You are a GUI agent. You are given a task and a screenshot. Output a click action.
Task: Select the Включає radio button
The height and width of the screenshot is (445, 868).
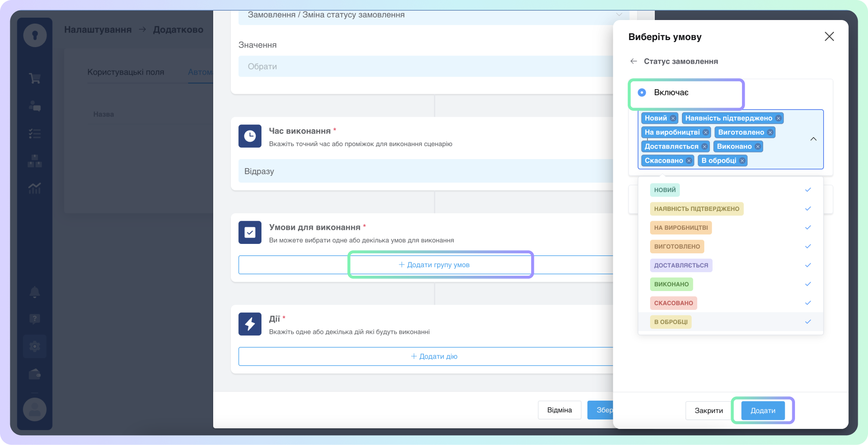click(x=642, y=93)
